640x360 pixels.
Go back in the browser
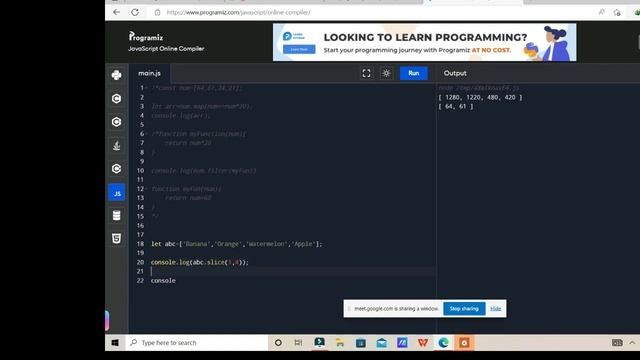point(116,12)
